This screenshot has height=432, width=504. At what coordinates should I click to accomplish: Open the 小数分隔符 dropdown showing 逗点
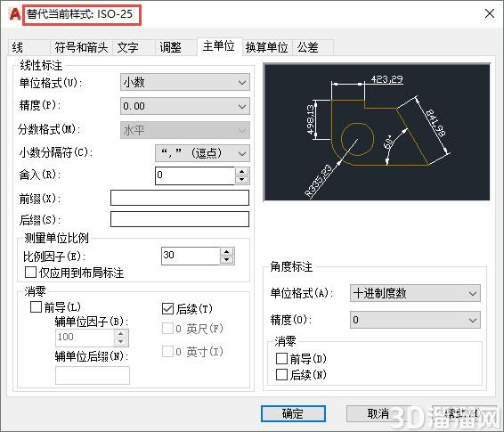coord(202,153)
